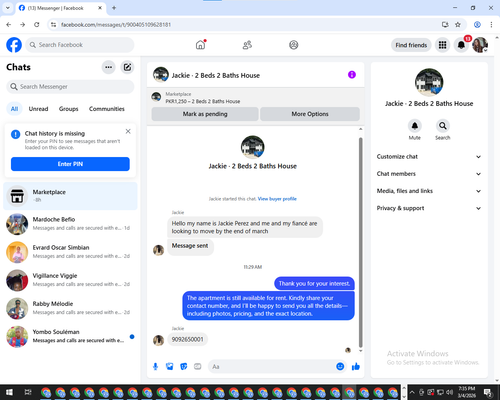The height and width of the screenshot is (400, 500).
Task: Show hidden system tray icons
Action: pyautogui.click(x=412, y=392)
